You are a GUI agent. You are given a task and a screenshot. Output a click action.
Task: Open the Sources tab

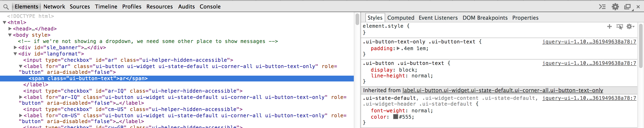pos(80,6)
